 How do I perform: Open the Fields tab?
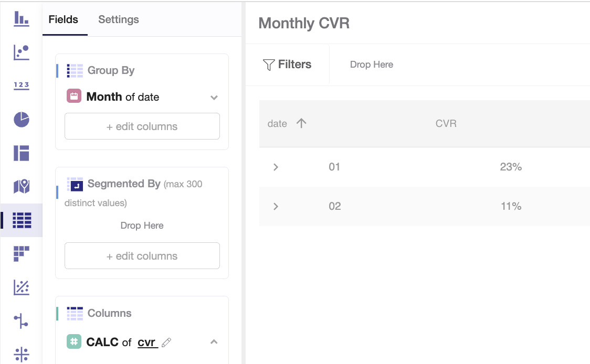(63, 20)
